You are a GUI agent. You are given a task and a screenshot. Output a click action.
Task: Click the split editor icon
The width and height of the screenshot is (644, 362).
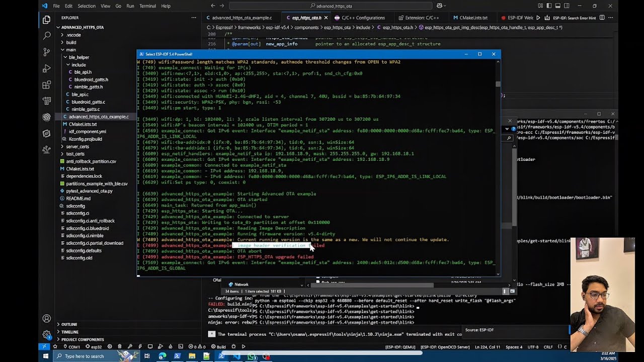(602, 18)
